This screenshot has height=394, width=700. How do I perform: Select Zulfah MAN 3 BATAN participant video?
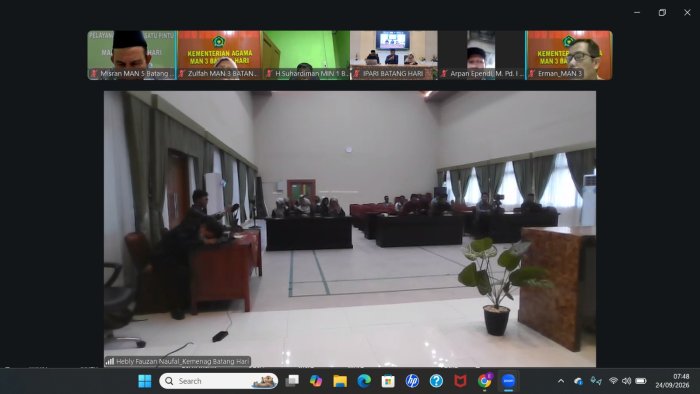tap(219, 55)
